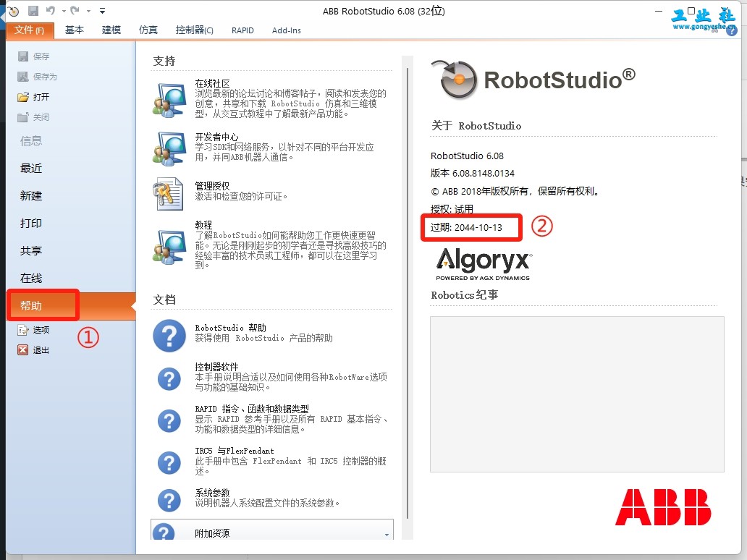Click the RAPID 指令 question mark icon

click(169, 421)
